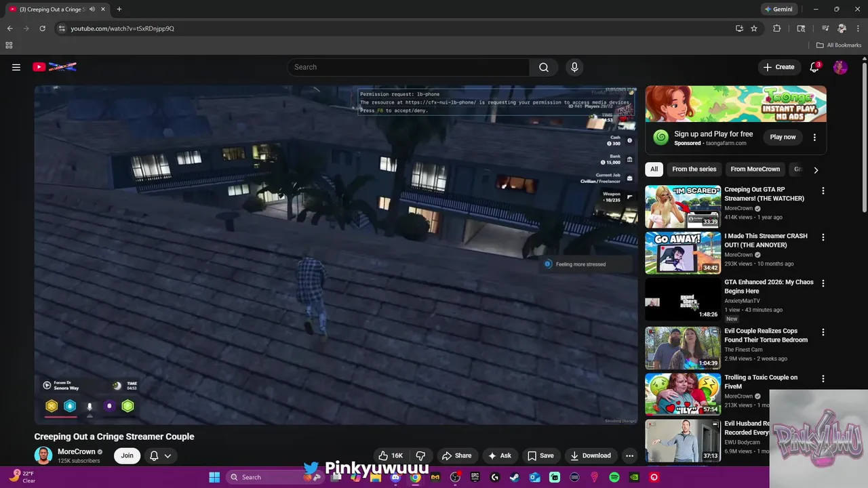Viewport: 868px width, 488px height.
Task: Open a new browser tab
Action: [119, 9]
